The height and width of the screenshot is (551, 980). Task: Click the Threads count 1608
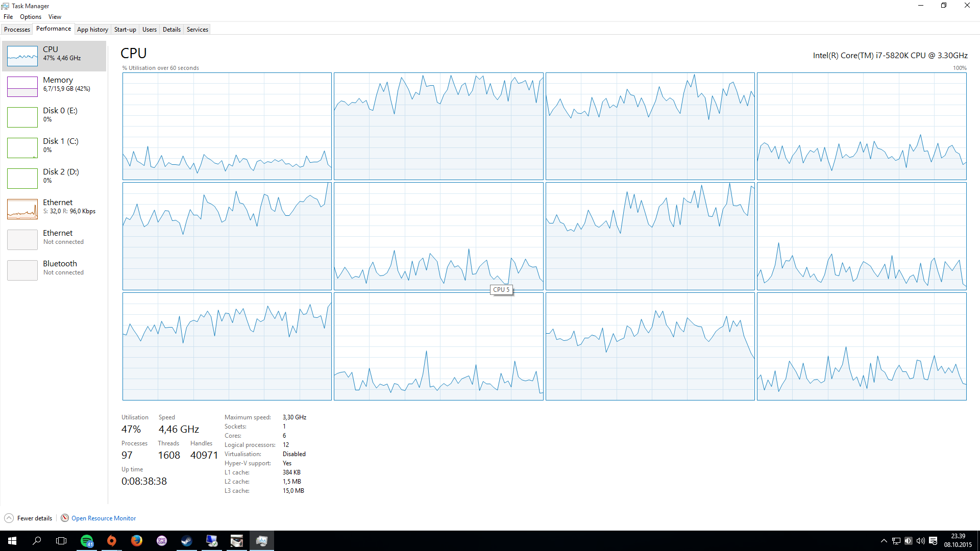[x=169, y=456]
